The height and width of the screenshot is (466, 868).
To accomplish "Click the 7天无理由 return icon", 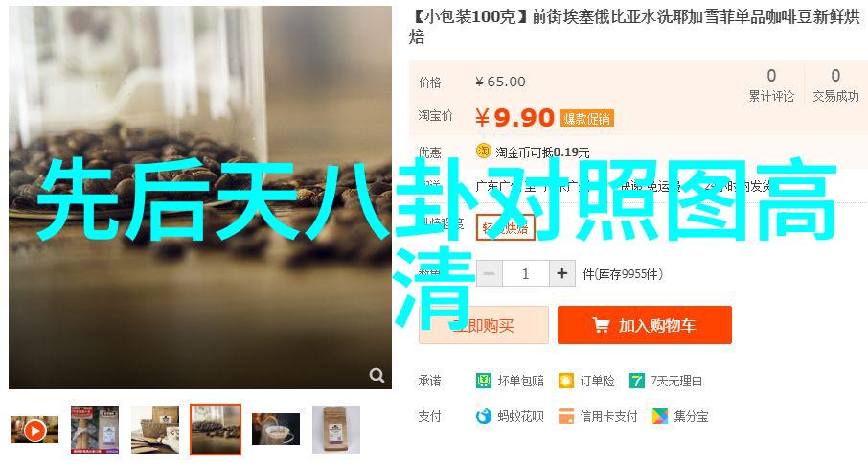I will [636, 381].
